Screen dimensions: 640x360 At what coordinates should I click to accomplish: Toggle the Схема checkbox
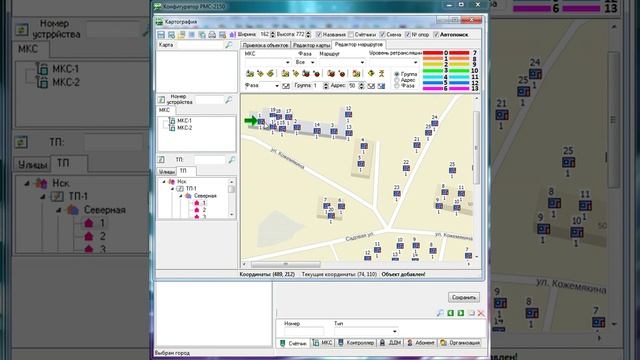(x=382, y=35)
